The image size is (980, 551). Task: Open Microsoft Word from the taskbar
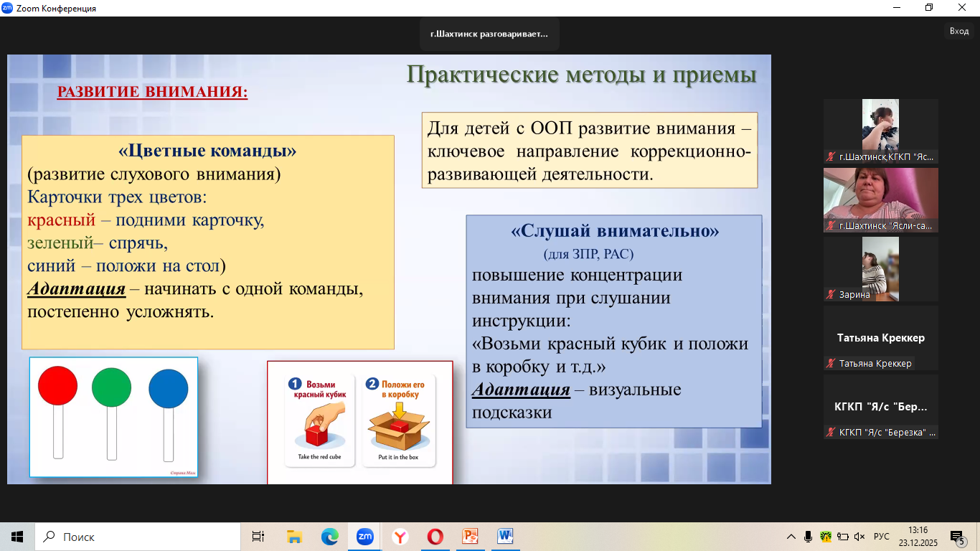[505, 537]
